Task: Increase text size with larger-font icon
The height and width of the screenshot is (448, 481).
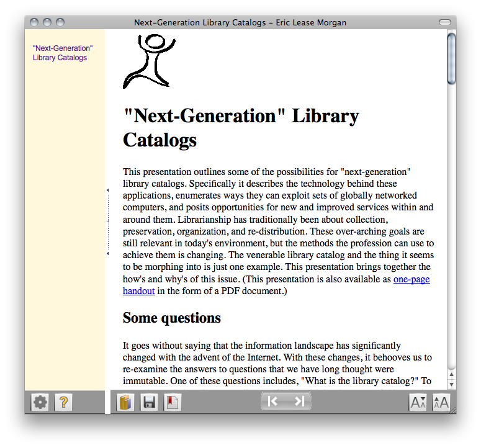Action: click(x=441, y=403)
